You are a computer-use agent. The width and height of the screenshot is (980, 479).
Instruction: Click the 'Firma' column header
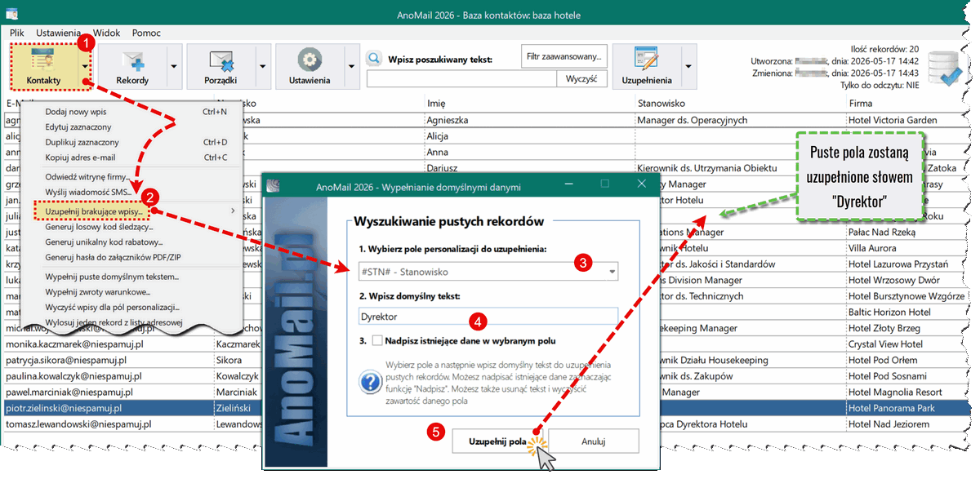(861, 104)
